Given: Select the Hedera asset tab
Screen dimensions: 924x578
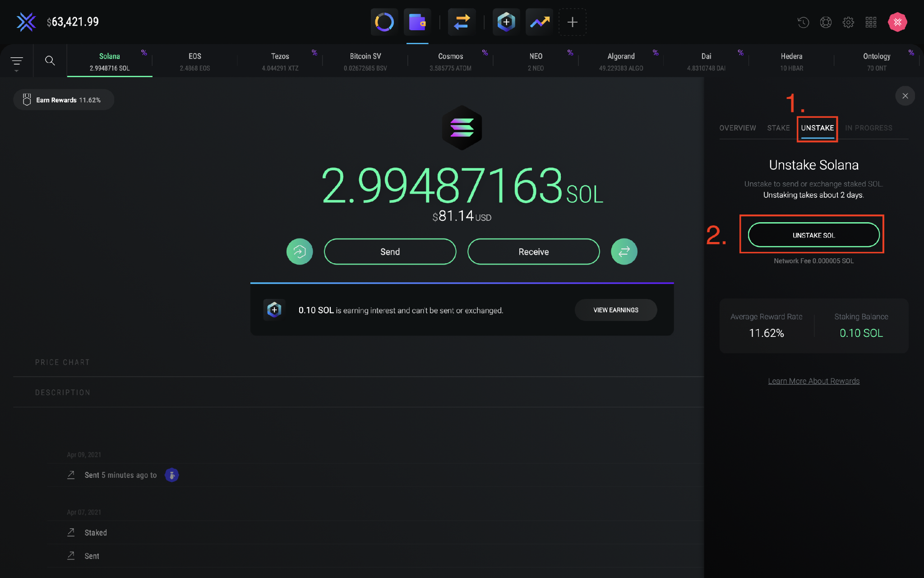Looking at the screenshot, I should pos(792,61).
